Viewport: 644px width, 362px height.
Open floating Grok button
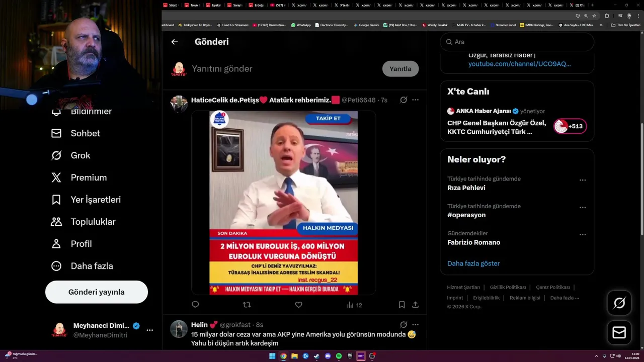[x=619, y=303]
